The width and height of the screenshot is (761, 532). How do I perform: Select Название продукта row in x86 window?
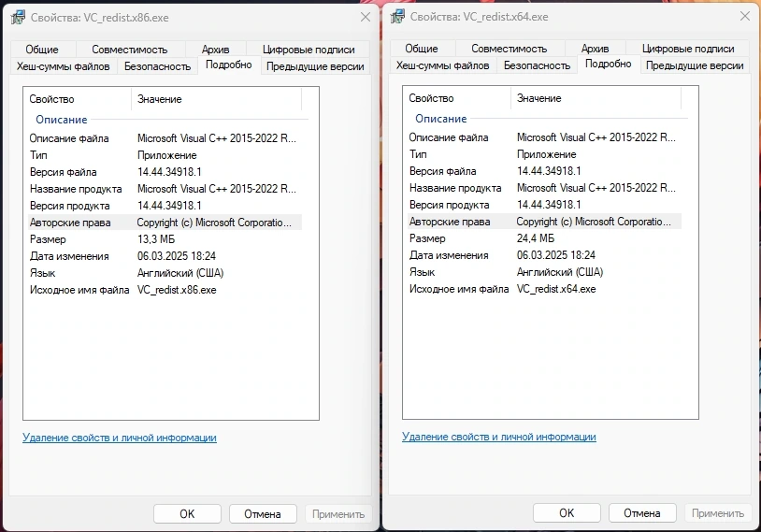pyautogui.click(x=165, y=189)
